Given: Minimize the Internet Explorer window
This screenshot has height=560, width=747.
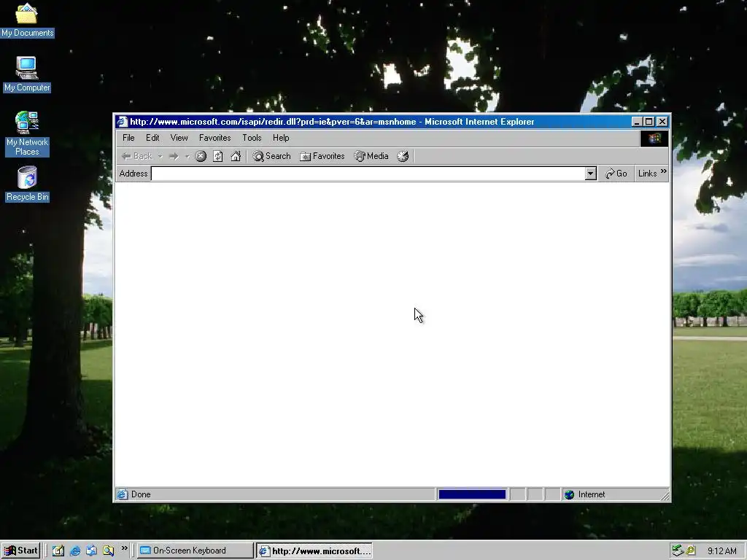Looking at the screenshot, I should [x=637, y=122].
